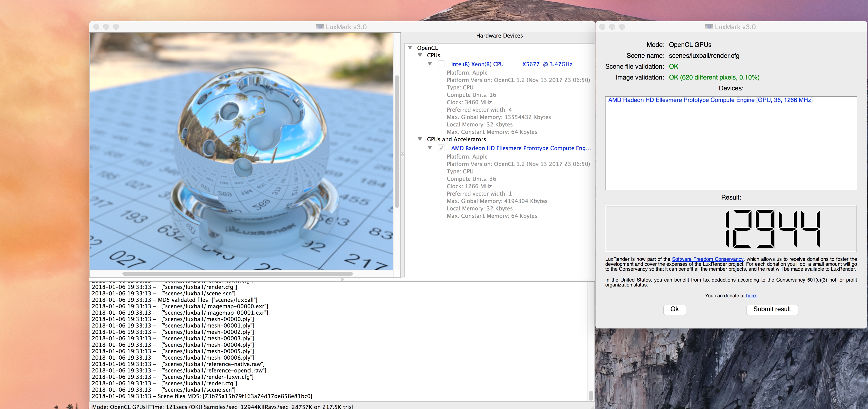Select the Intel(R) Xeon(R) CPU entry
The image size is (868, 409).
(512, 64)
